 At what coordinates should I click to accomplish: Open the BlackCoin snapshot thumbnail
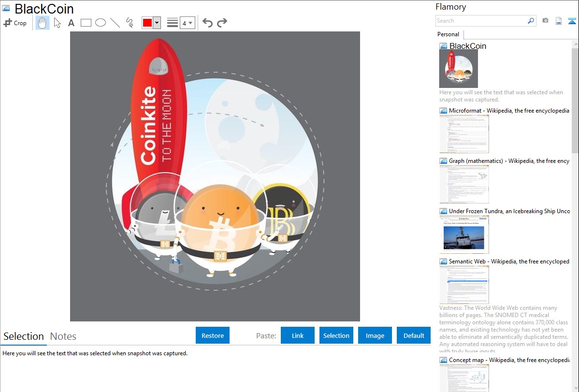[x=459, y=69]
